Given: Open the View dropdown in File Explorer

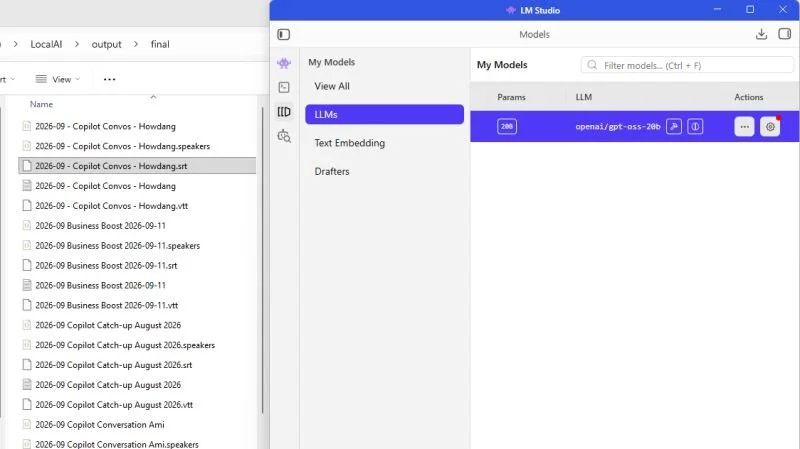Looking at the screenshot, I should (x=58, y=79).
